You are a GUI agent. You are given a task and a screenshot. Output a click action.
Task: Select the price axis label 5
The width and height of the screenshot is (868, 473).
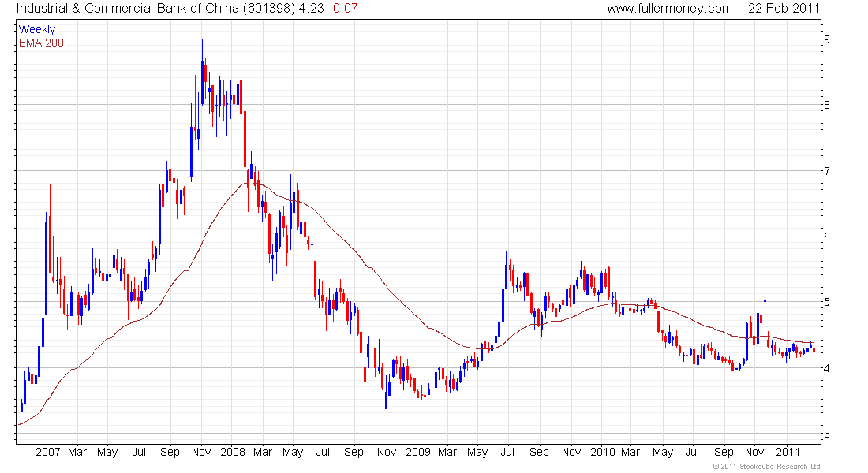pos(826,302)
